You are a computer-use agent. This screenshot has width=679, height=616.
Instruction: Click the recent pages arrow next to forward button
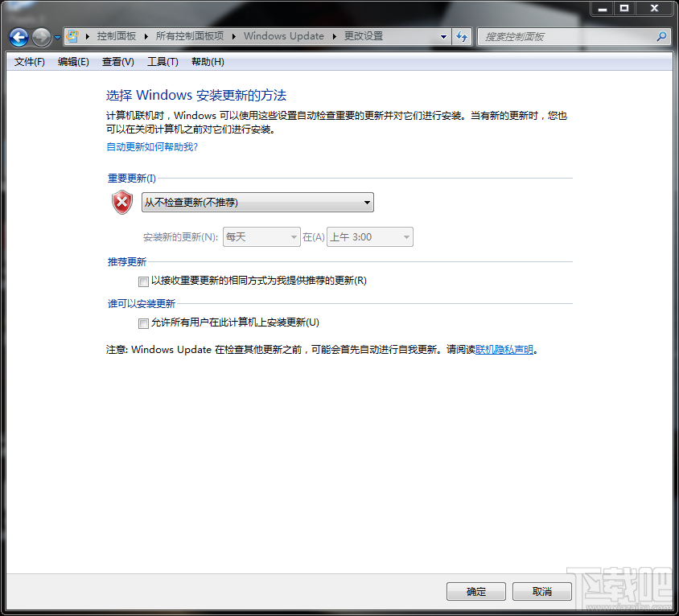[55, 37]
